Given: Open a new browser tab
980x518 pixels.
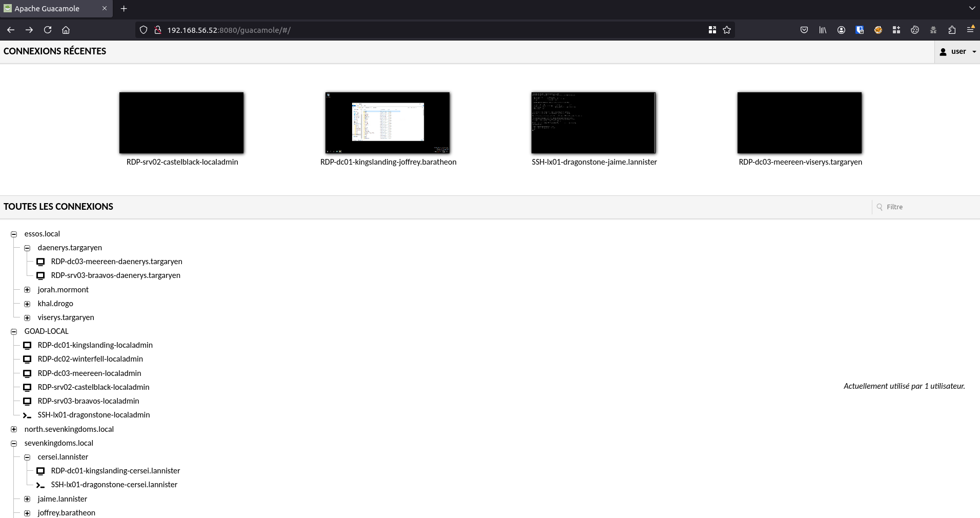Looking at the screenshot, I should (x=124, y=9).
